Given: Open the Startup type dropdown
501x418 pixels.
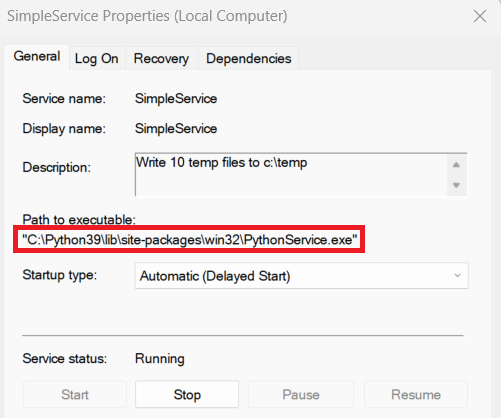Looking at the screenshot, I should (x=302, y=276).
